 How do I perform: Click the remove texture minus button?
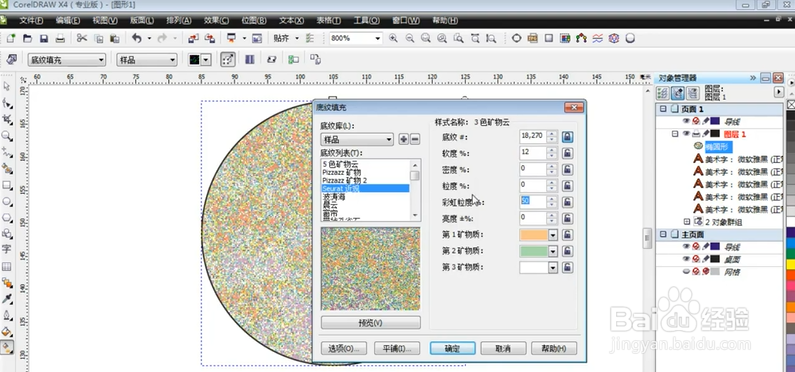click(x=415, y=139)
